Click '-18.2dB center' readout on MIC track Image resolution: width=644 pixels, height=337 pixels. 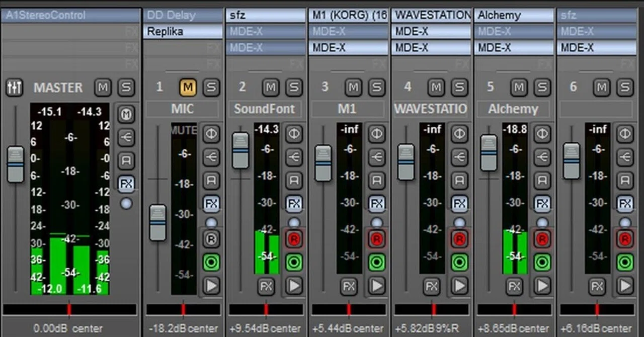point(183,328)
